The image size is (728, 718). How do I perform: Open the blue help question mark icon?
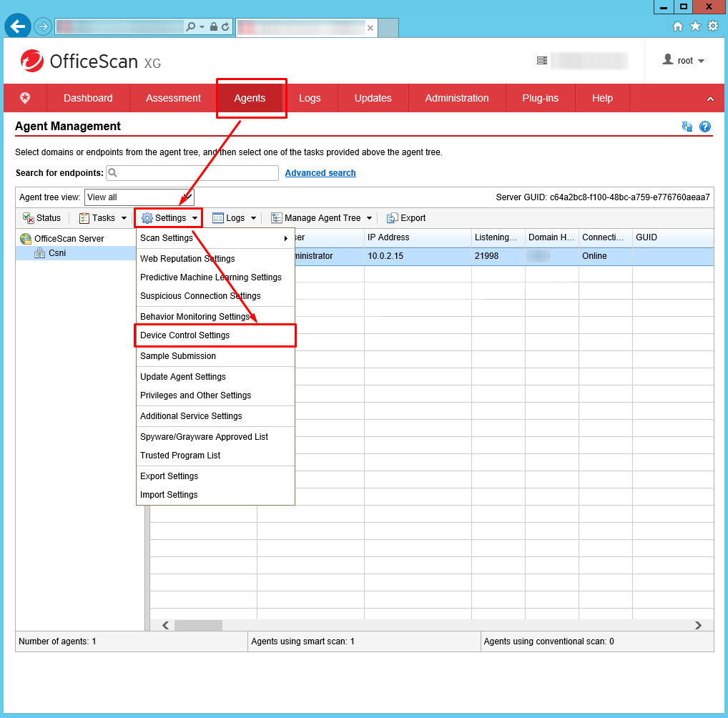(x=705, y=127)
